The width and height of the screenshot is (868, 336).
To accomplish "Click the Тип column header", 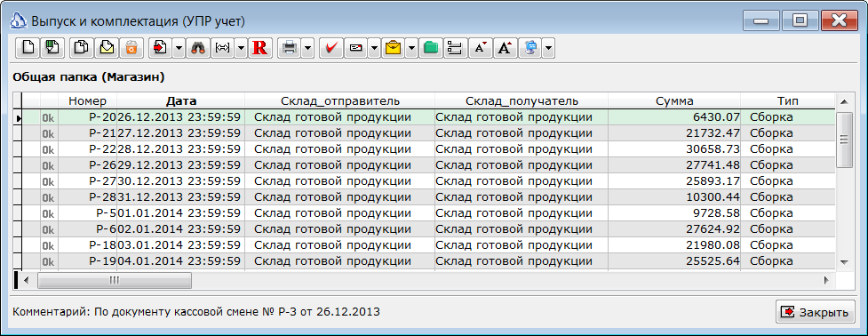I will coord(787,100).
